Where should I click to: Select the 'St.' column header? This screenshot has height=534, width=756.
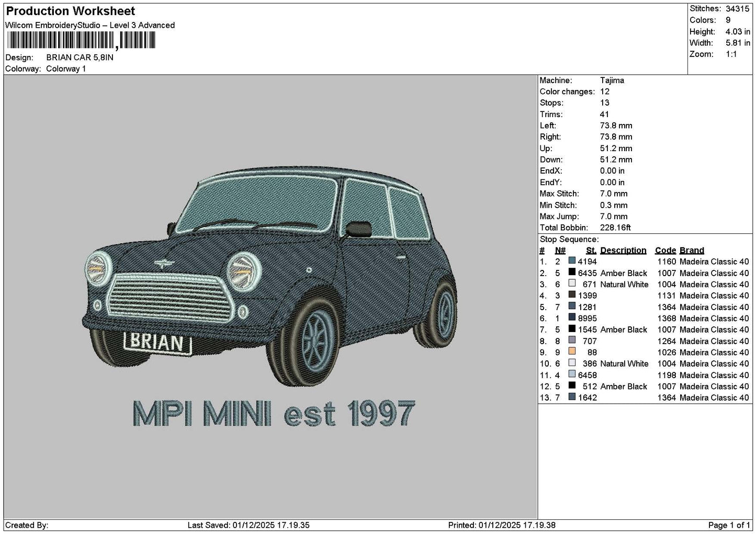pos(591,251)
